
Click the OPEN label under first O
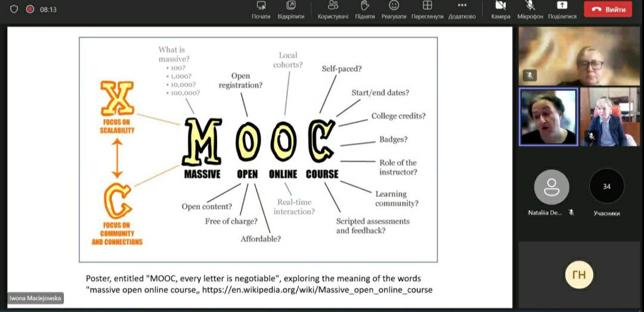[x=247, y=174]
